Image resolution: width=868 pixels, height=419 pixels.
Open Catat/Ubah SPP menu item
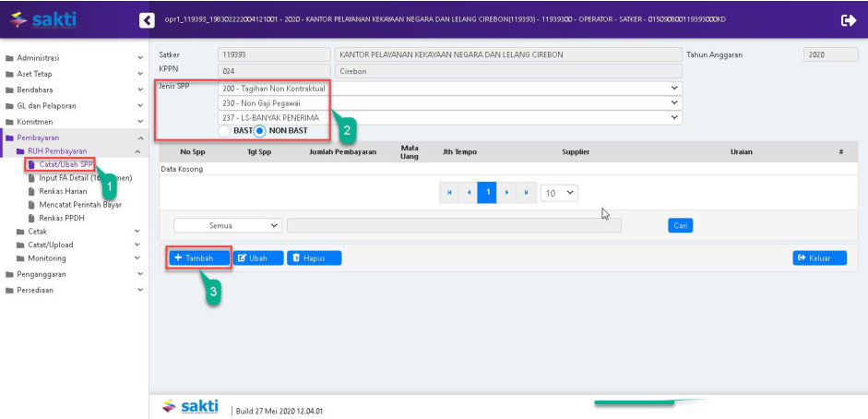pyautogui.click(x=65, y=164)
